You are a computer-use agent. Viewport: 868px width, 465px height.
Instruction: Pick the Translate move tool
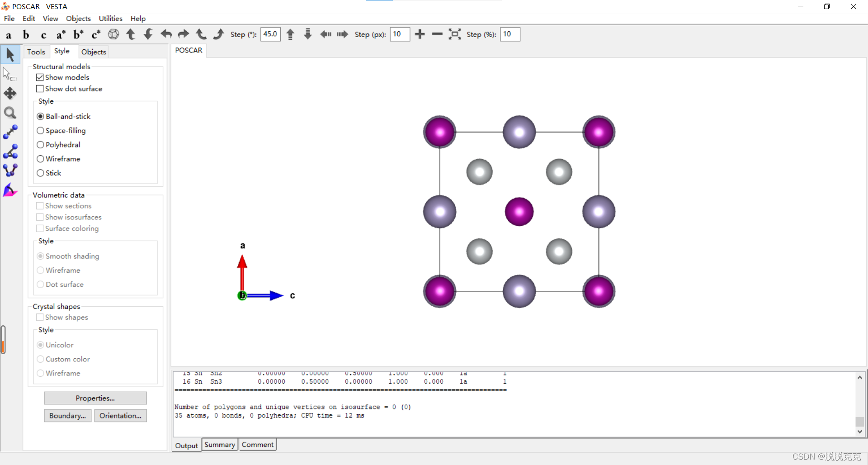[x=10, y=94]
